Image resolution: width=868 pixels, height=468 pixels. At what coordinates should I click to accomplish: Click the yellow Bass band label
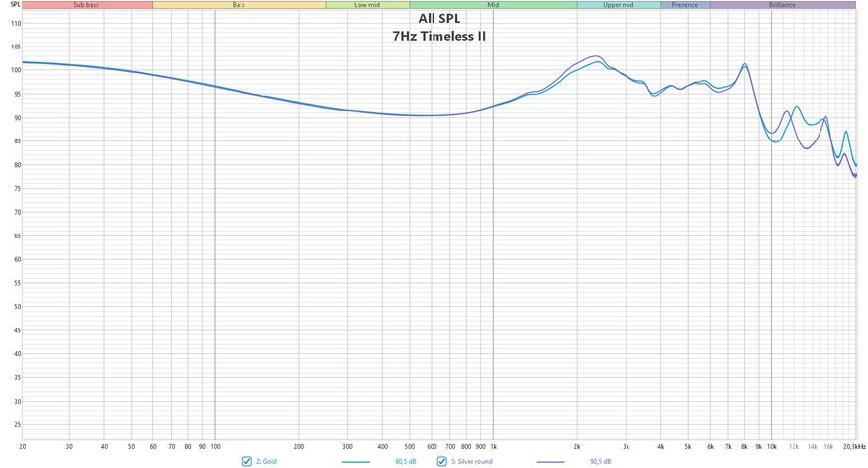pyautogui.click(x=239, y=5)
